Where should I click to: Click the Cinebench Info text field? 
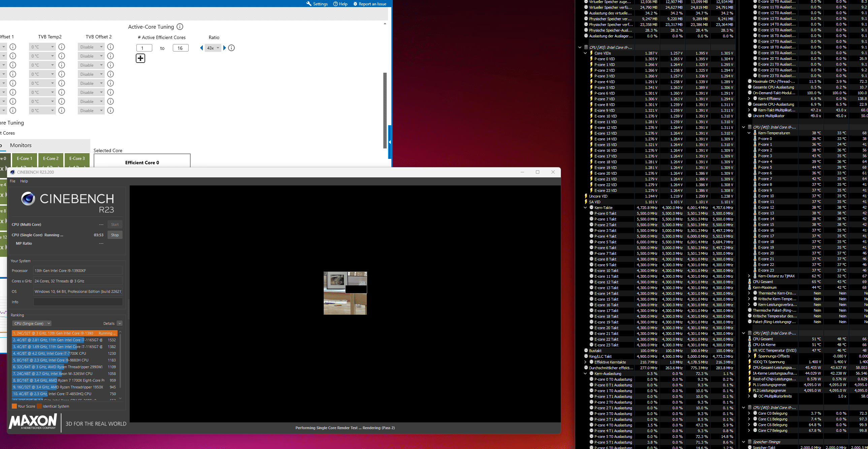coord(78,302)
